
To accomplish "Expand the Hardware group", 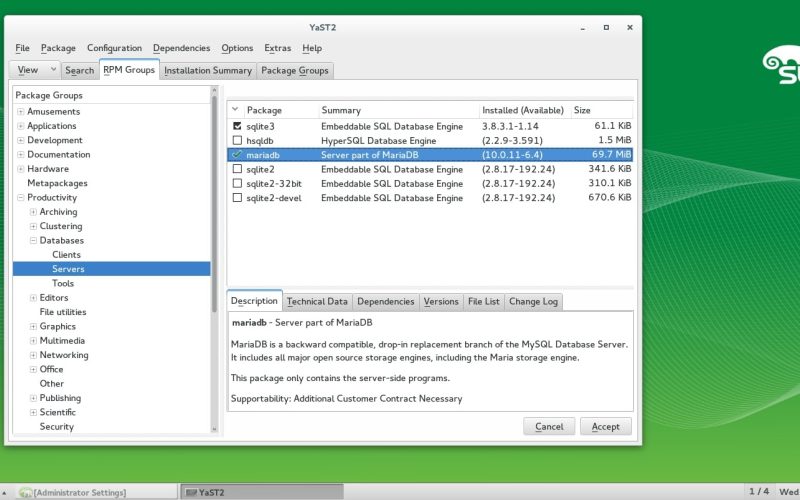I will click(21, 168).
